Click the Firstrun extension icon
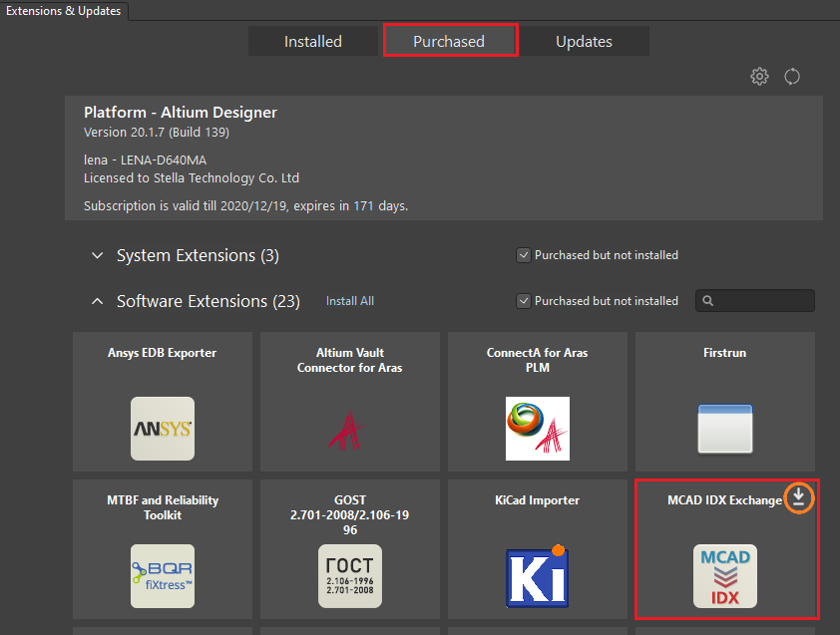 click(x=725, y=429)
